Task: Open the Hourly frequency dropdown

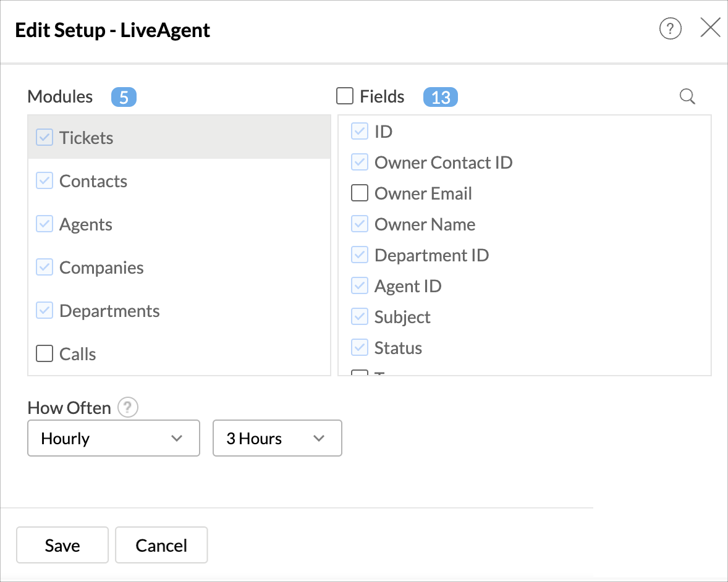Action: 114,438
